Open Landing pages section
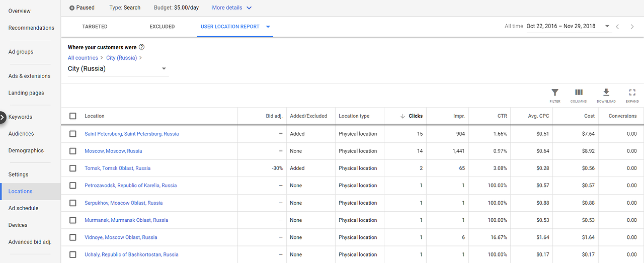This screenshot has height=263, width=644. point(26,93)
